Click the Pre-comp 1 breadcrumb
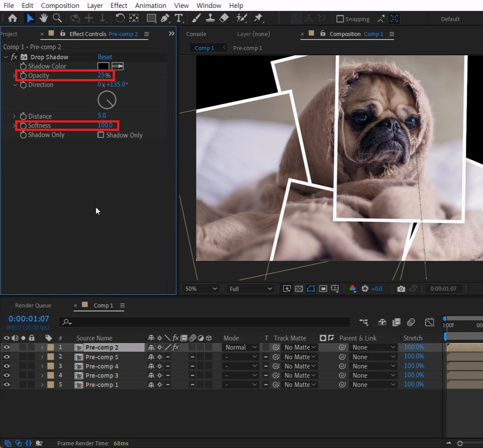 point(247,48)
